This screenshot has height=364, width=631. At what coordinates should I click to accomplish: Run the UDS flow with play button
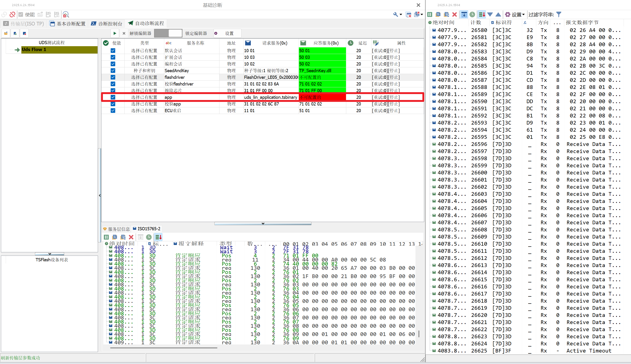[x=115, y=33]
